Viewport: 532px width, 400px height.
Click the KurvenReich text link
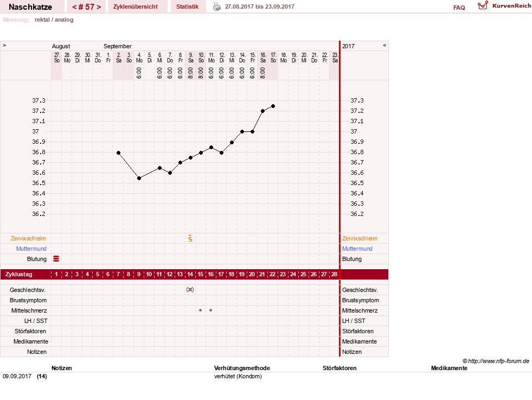tap(511, 6)
